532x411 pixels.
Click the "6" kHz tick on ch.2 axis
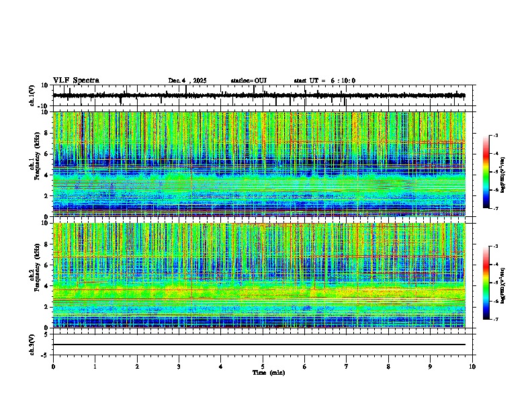click(46, 265)
